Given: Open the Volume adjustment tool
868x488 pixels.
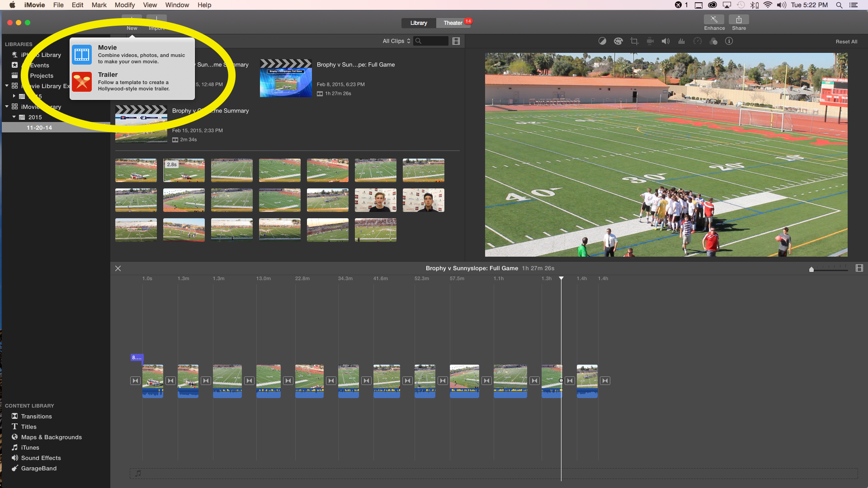Looking at the screenshot, I should (666, 41).
